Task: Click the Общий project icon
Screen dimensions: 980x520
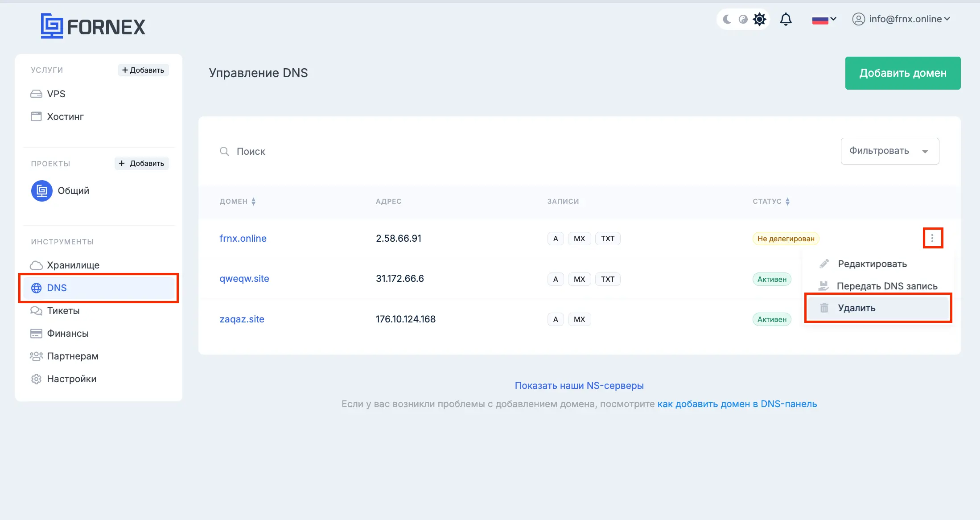Action: 42,191
